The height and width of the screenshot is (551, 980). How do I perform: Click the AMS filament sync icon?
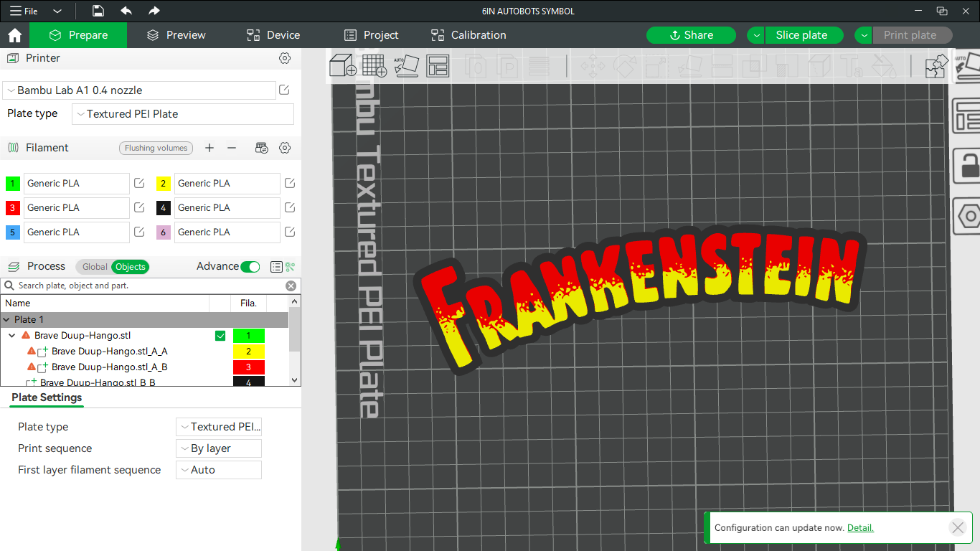coord(262,148)
